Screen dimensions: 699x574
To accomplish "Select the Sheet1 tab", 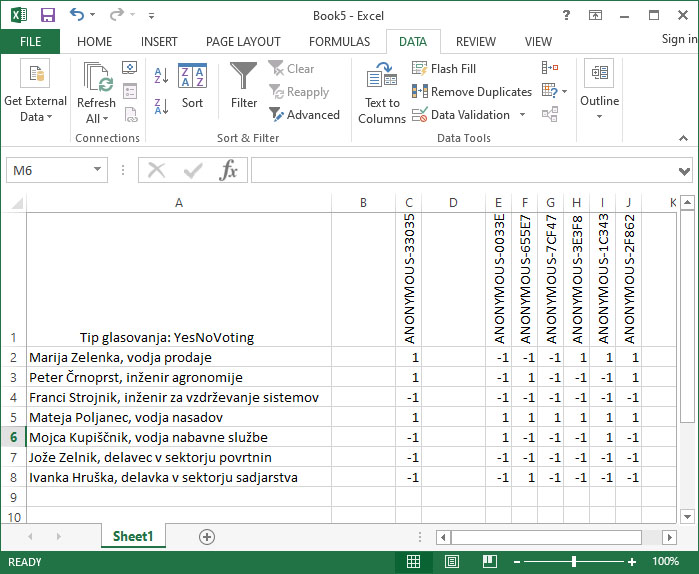I will click(x=133, y=536).
